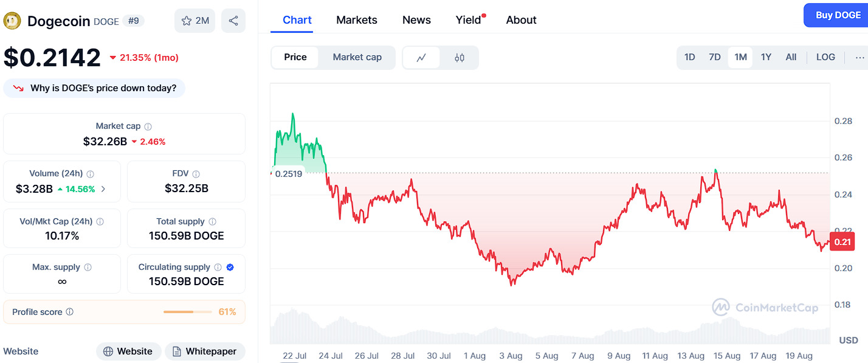This screenshot has height=363, width=868.
Task: Click the red 0.21 current price tag
Action: click(x=842, y=242)
